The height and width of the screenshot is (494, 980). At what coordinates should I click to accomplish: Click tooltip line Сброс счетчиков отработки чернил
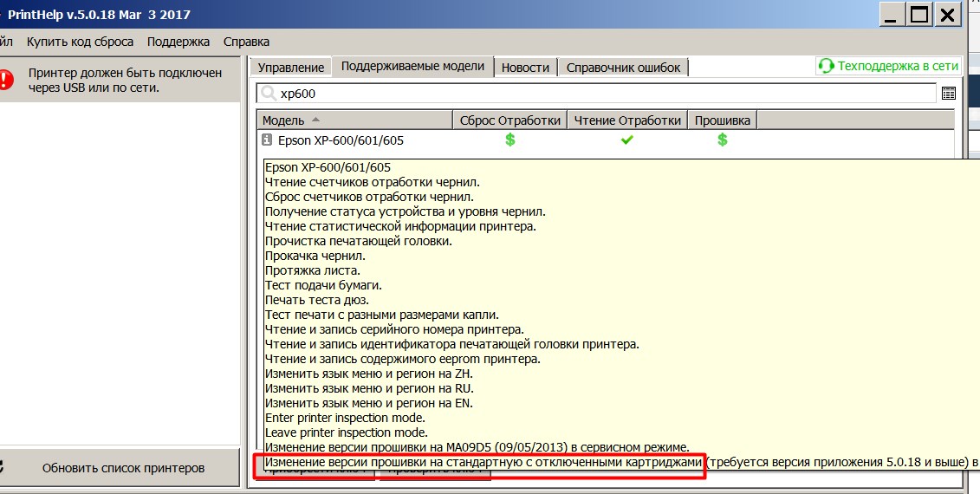click(369, 197)
